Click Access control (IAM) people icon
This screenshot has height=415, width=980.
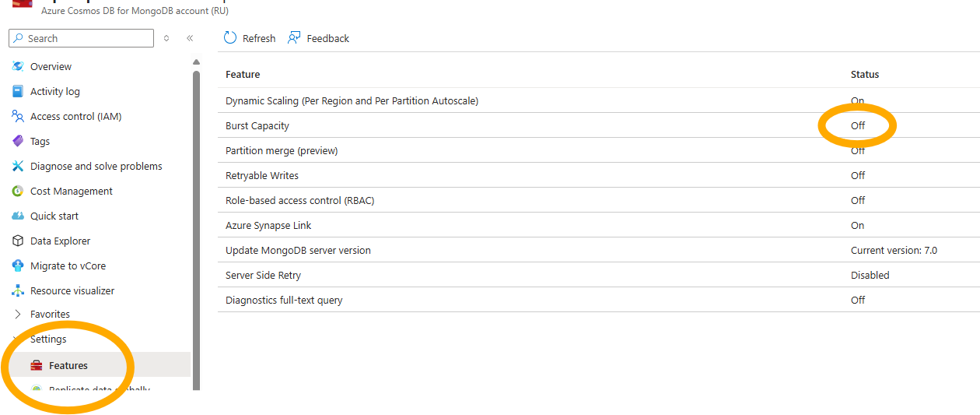click(18, 116)
